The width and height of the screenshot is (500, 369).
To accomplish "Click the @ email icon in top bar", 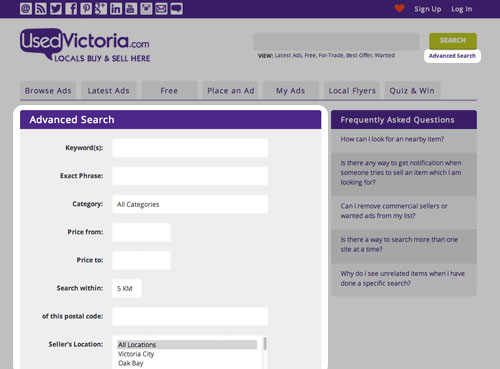I will [26, 9].
